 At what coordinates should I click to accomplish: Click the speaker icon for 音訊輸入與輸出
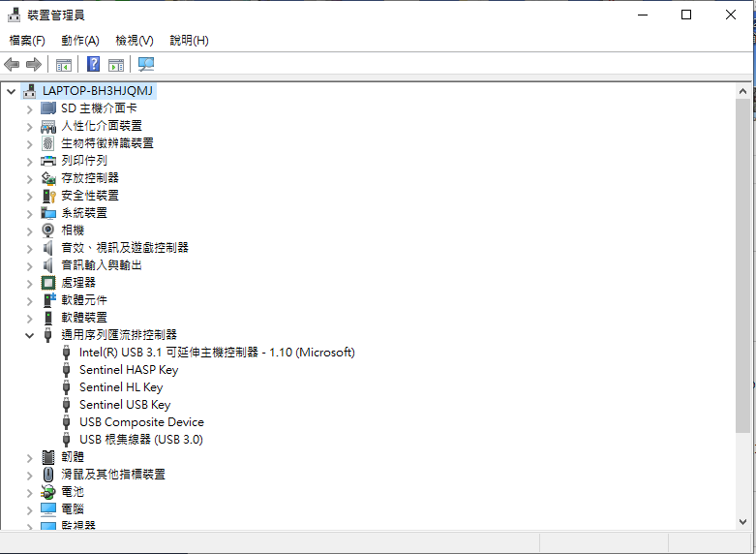coord(48,265)
